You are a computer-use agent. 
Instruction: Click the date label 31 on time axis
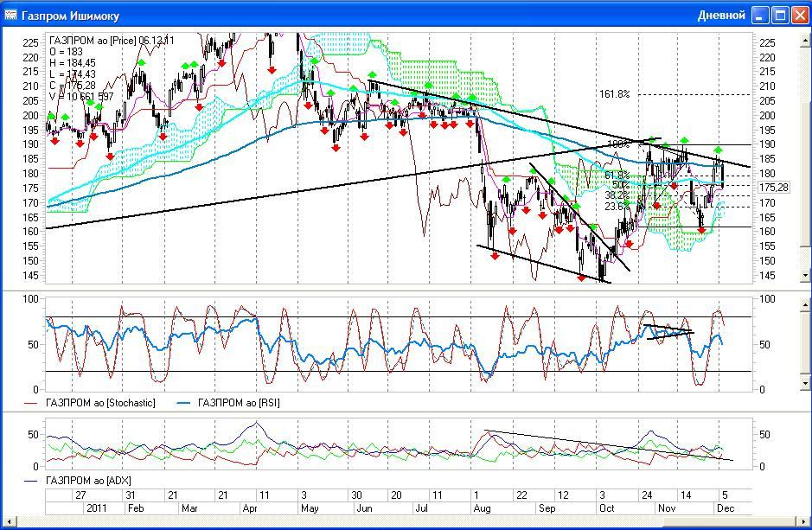pyautogui.click(x=131, y=495)
